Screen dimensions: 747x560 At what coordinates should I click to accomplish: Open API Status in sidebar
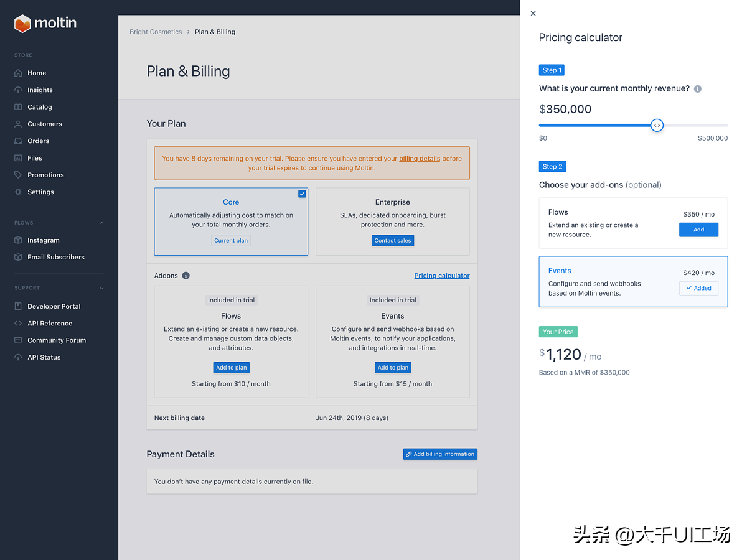click(44, 357)
